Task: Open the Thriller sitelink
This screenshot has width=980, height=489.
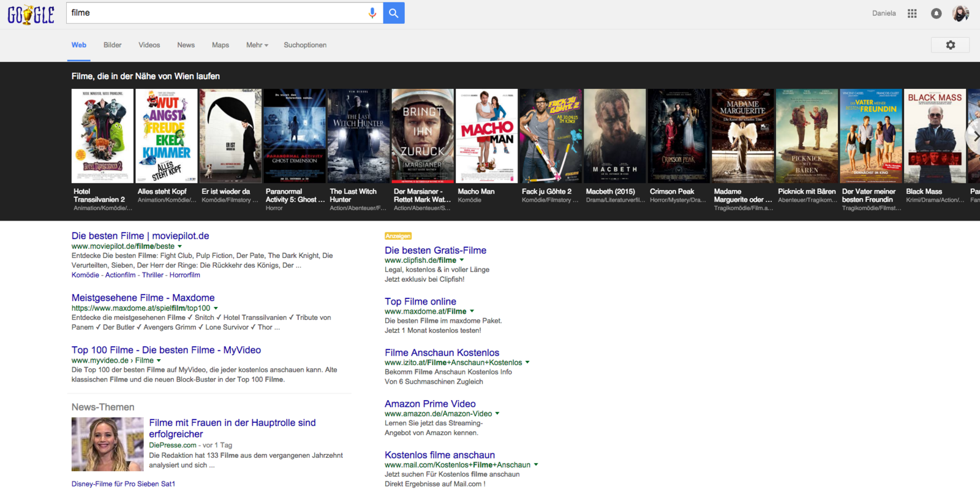Action: tap(153, 275)
